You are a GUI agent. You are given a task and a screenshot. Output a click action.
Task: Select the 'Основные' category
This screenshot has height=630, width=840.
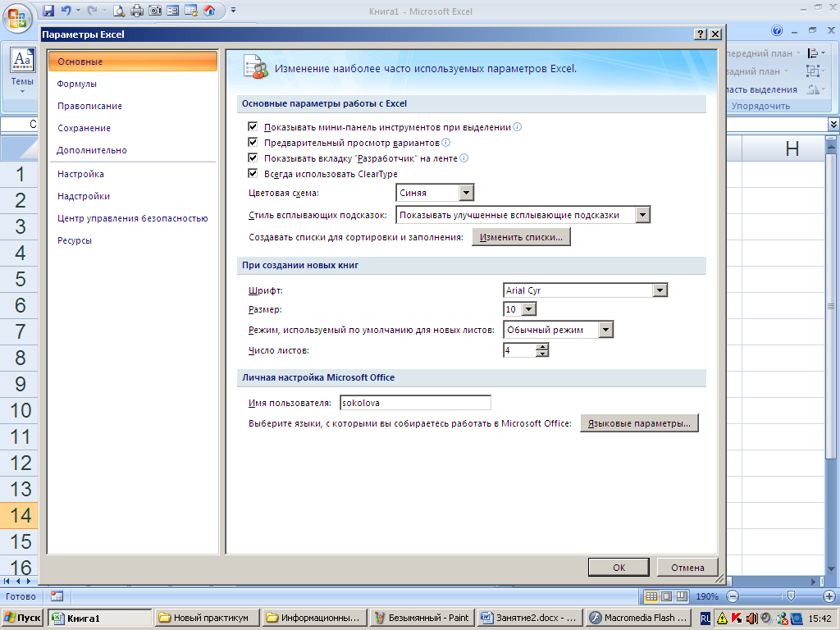pyautogui.click(x=133, y=61)
